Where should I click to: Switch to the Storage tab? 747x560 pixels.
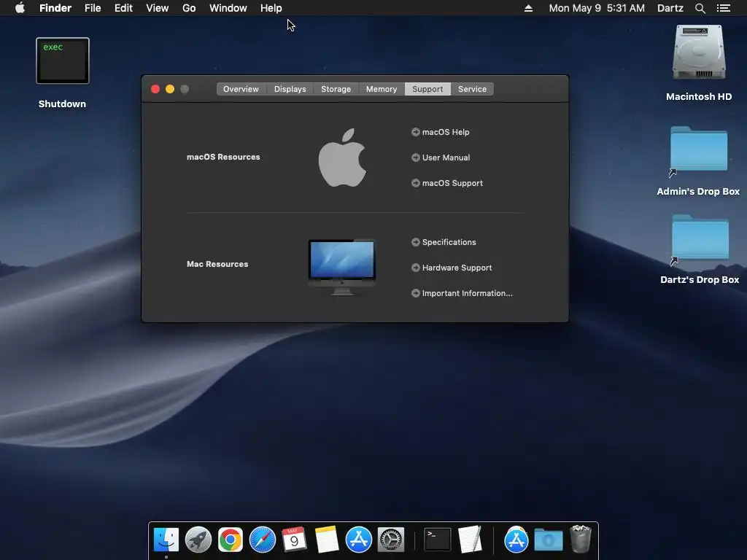click(x=336, y=89)
